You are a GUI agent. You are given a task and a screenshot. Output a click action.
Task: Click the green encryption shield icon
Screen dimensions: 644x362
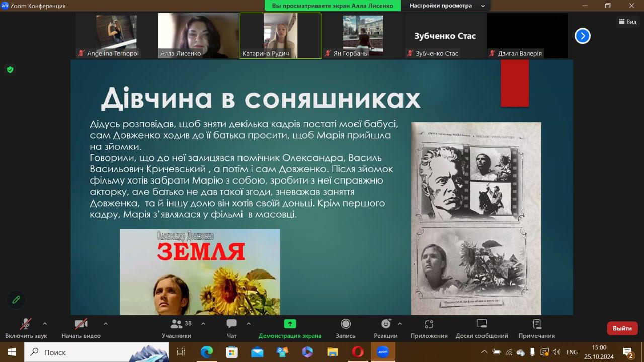click(10, 70)
